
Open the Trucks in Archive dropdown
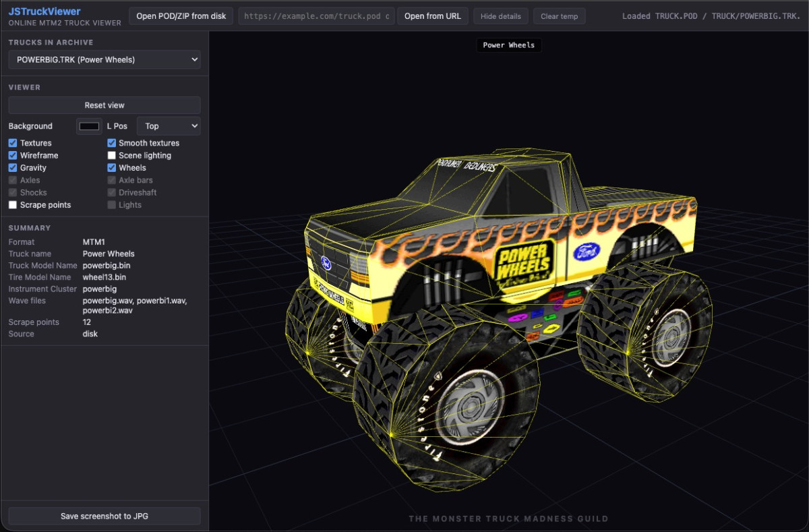click(104, 59)
